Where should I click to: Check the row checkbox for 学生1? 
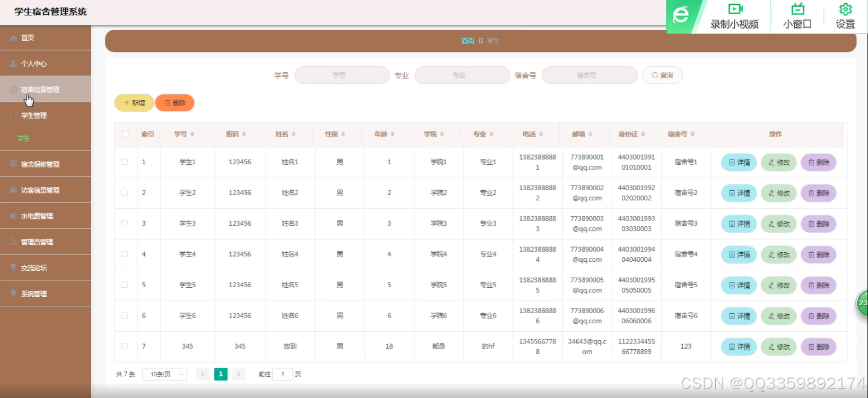[x=125, y=162]
